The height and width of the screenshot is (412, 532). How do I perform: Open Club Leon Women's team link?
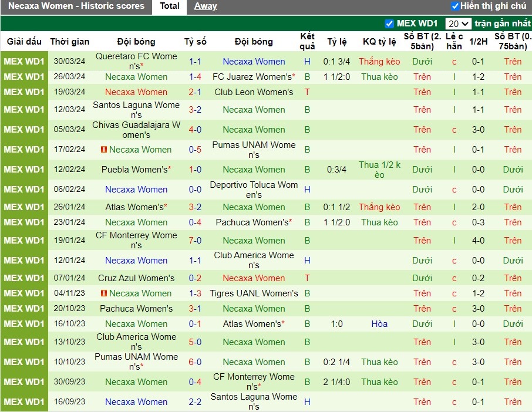click(x=254, y=92)
